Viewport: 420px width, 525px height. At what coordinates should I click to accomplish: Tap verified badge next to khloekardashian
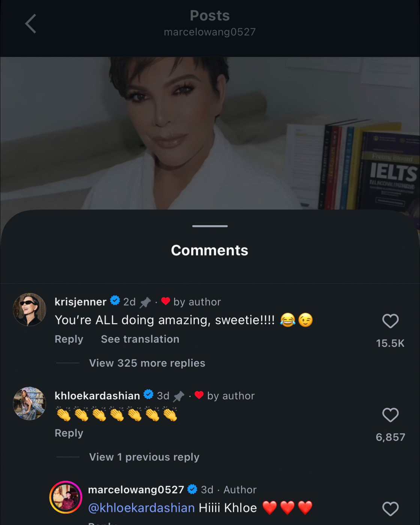pyautogui.click(x=148, y=394)
